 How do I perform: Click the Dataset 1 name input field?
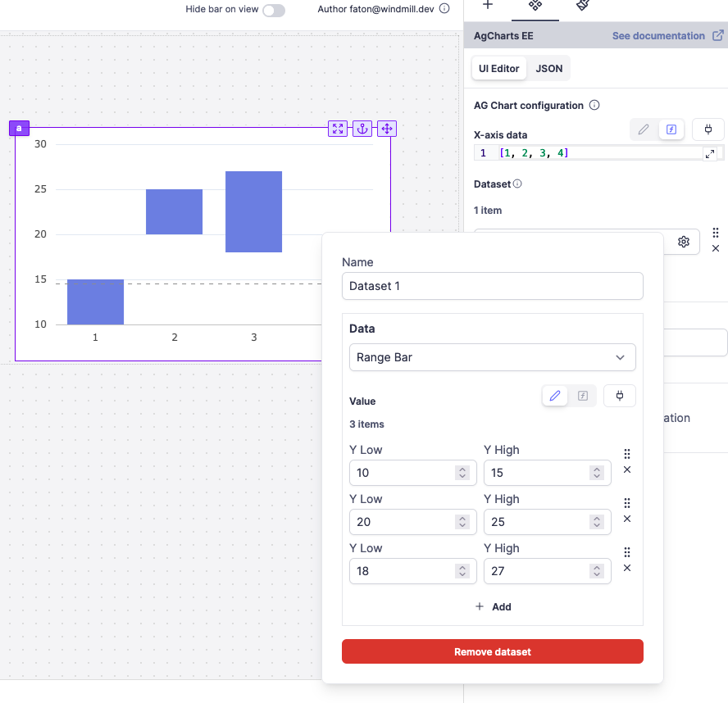point(492,286)
